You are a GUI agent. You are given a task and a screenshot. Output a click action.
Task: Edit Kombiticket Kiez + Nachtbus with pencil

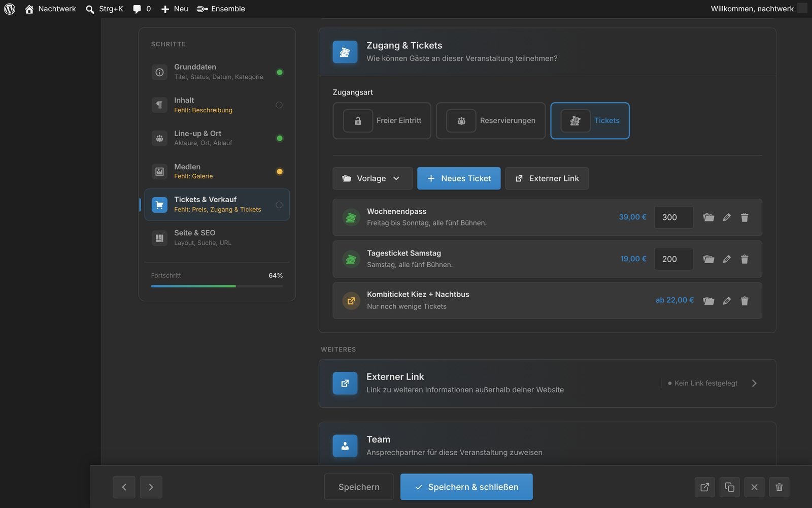click(727, 301)
